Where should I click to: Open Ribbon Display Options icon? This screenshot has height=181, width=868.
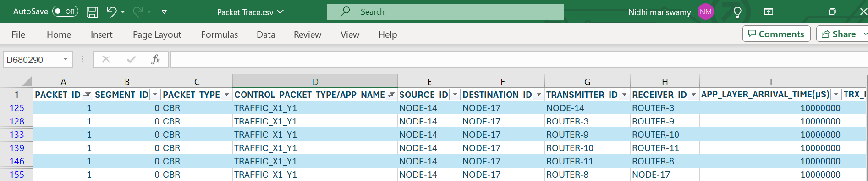769,11
